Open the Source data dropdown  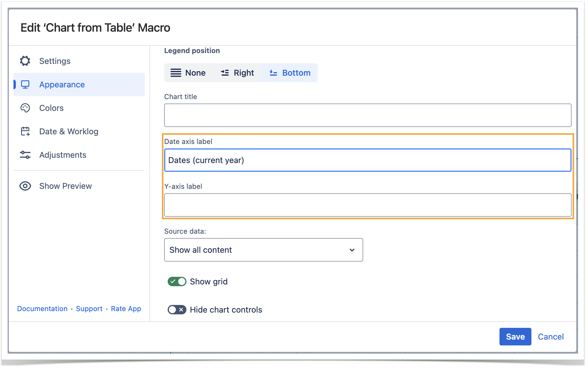coord(263,250)
